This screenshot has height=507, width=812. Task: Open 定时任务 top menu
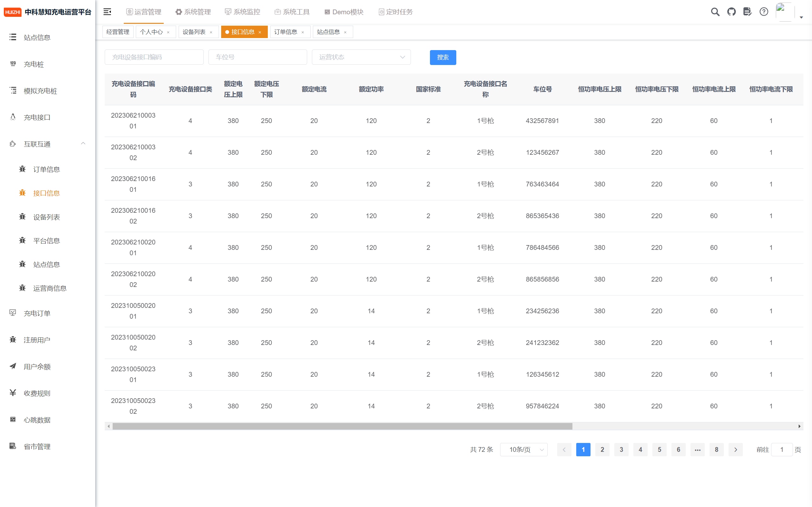pos(396,12)
